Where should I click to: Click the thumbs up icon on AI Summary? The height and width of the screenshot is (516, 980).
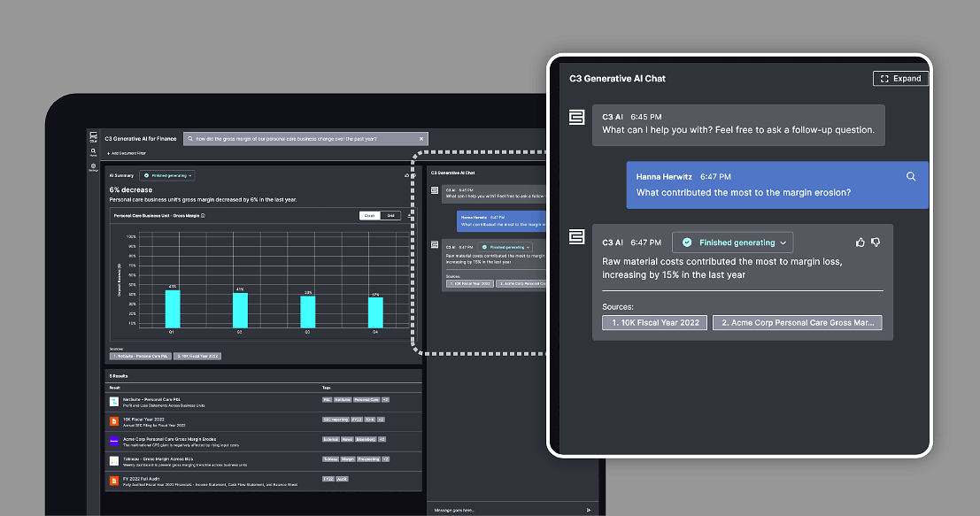(x=407, y=175)
